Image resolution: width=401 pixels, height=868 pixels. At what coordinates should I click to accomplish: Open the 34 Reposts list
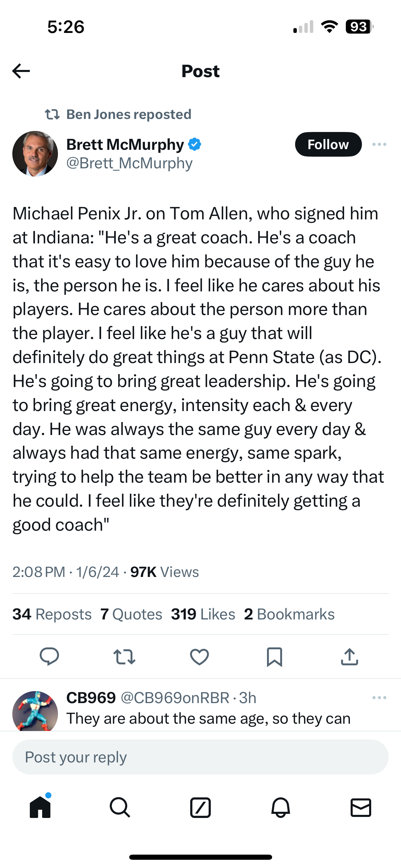click(51, 614)
